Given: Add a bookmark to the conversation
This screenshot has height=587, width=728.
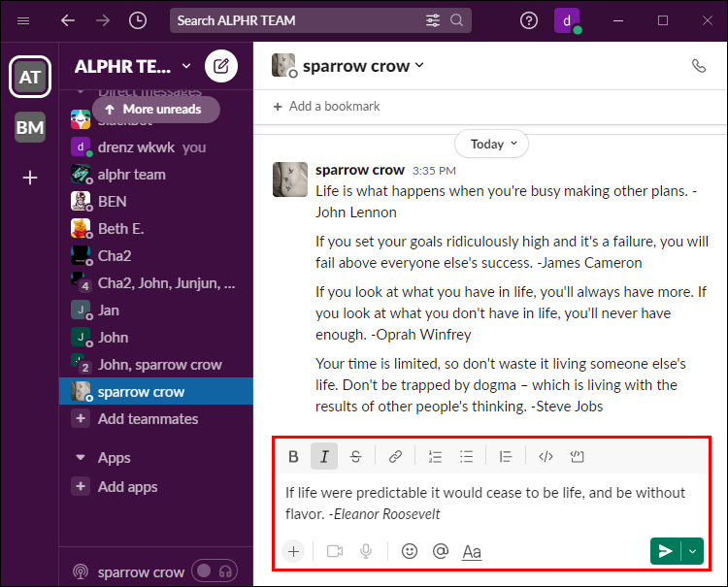Looking at the screenshot, I should click(327, 107).
